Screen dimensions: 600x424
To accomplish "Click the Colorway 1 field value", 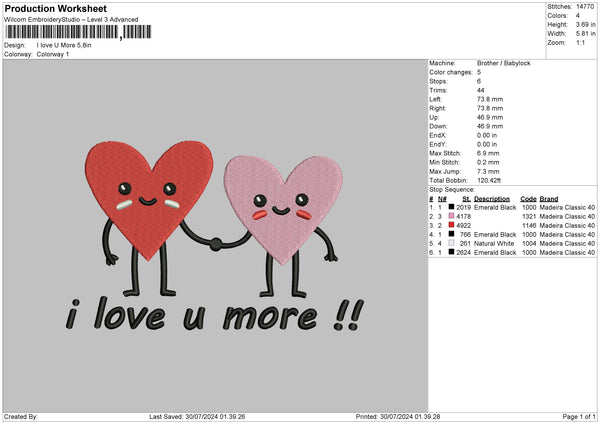I will 53,54.
